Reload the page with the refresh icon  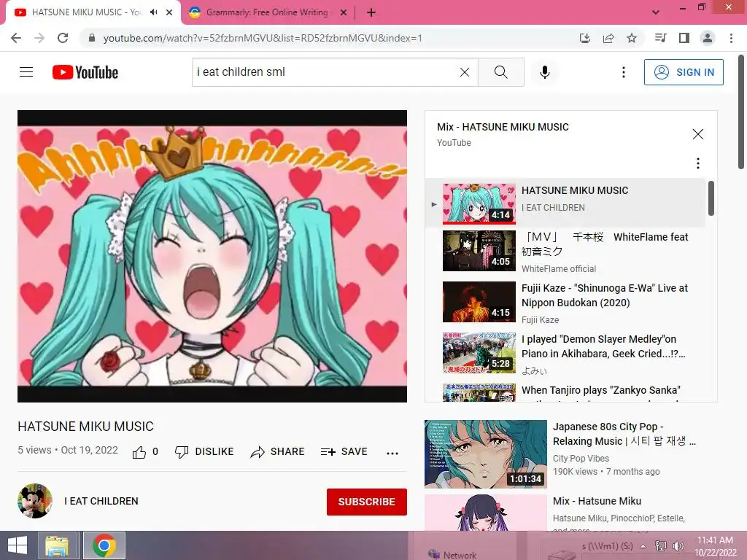[63, 38]
